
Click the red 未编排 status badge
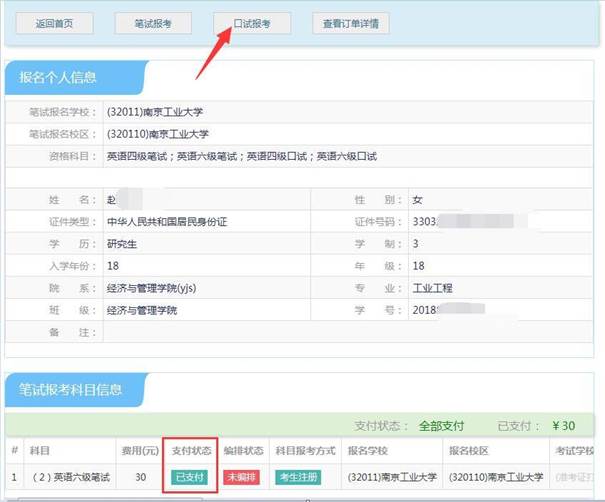tap(241, 477)
